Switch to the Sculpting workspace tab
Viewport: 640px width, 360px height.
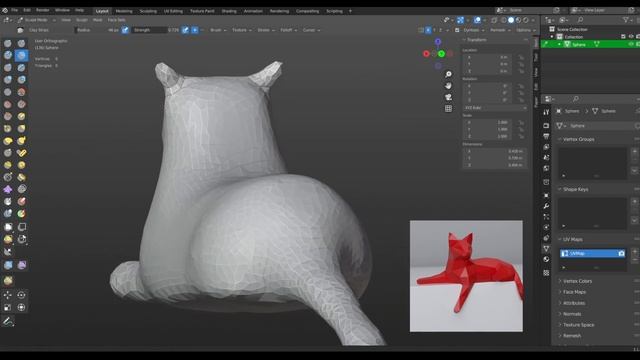click(148, 11)
